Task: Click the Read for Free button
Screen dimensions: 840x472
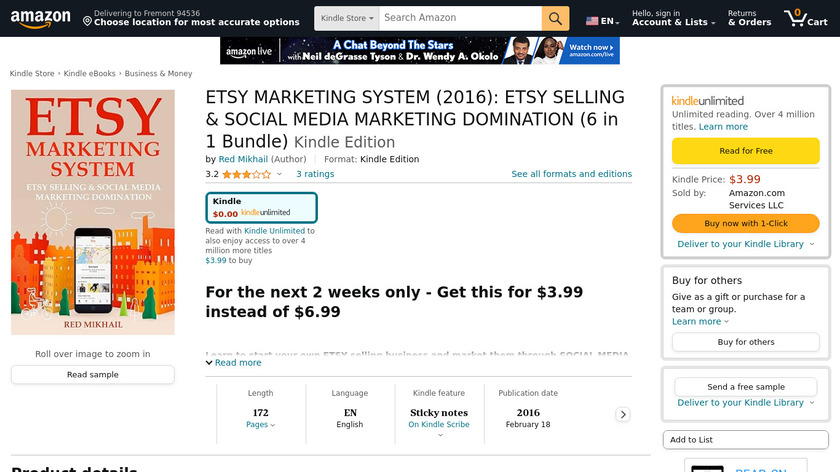Action: point(745,151)
